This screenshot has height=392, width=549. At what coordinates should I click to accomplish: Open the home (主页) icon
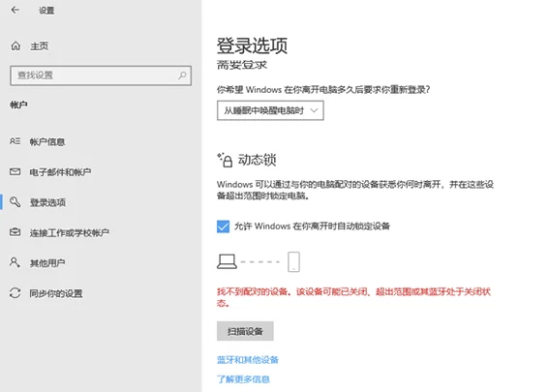[15, 45]
